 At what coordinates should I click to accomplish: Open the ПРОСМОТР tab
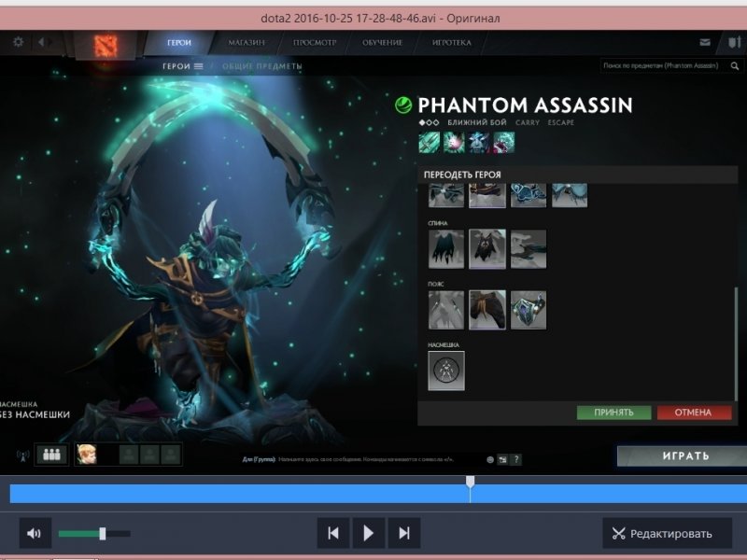coord(315,42)
